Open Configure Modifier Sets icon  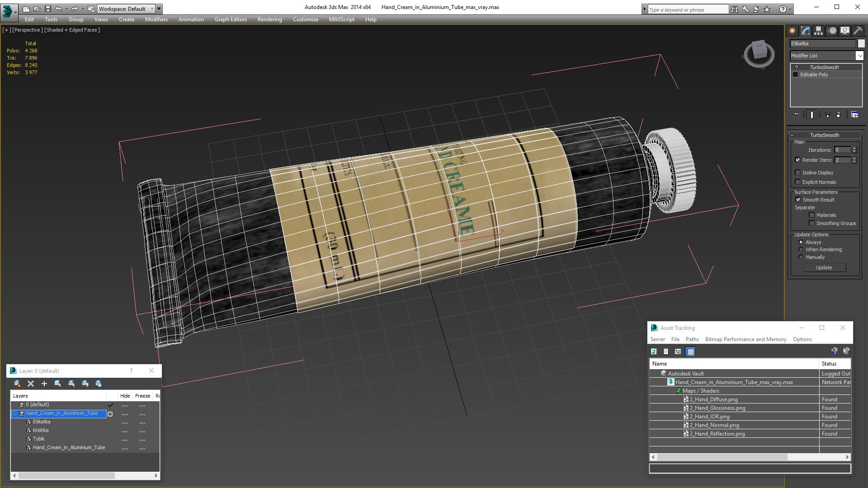tap(854, 115)
